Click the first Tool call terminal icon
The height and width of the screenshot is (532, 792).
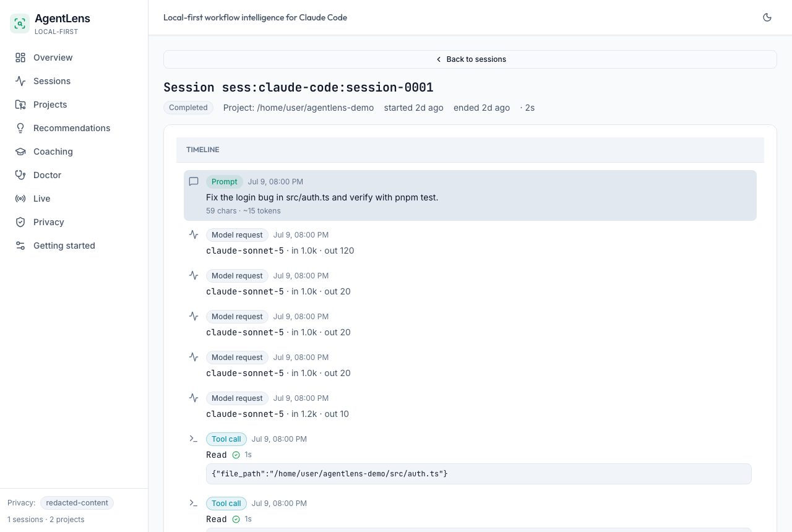click(x=194, y=439)
